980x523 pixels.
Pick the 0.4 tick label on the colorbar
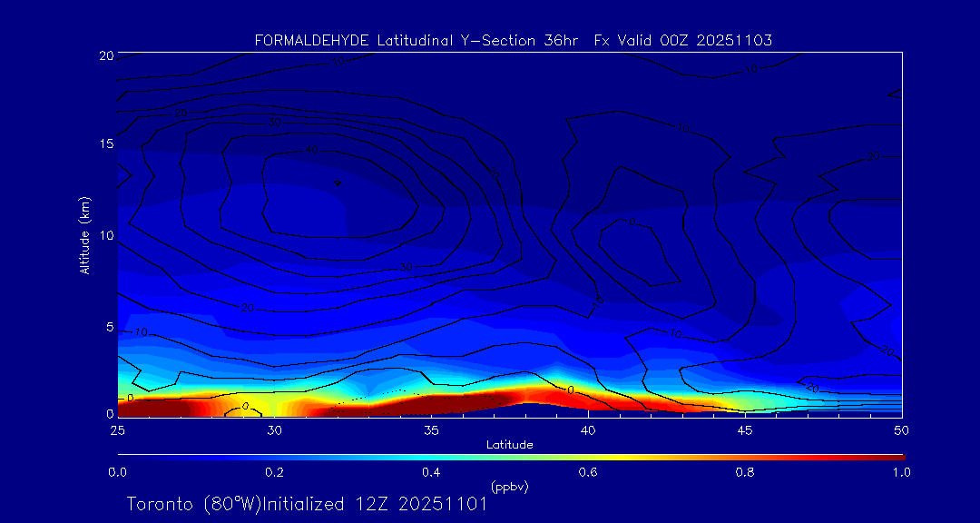pos(431,472)
